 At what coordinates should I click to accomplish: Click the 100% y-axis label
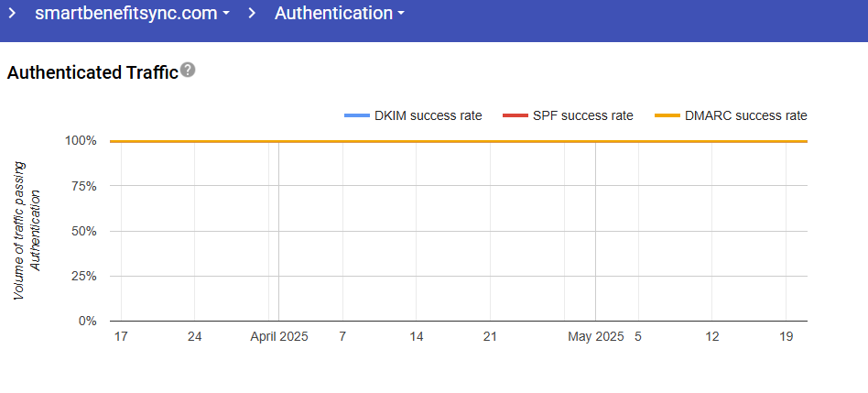[x=81, y=141]
